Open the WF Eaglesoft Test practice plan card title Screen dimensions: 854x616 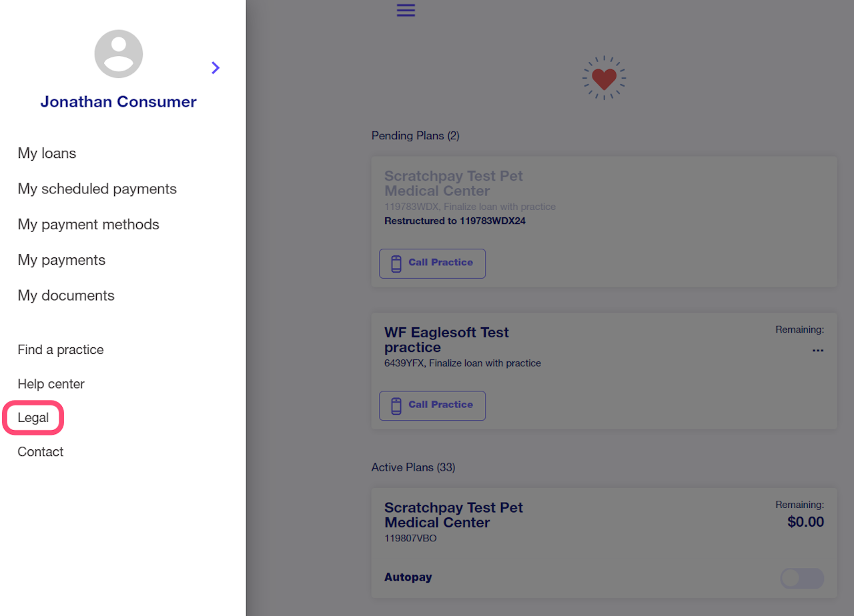coord(446,339)
